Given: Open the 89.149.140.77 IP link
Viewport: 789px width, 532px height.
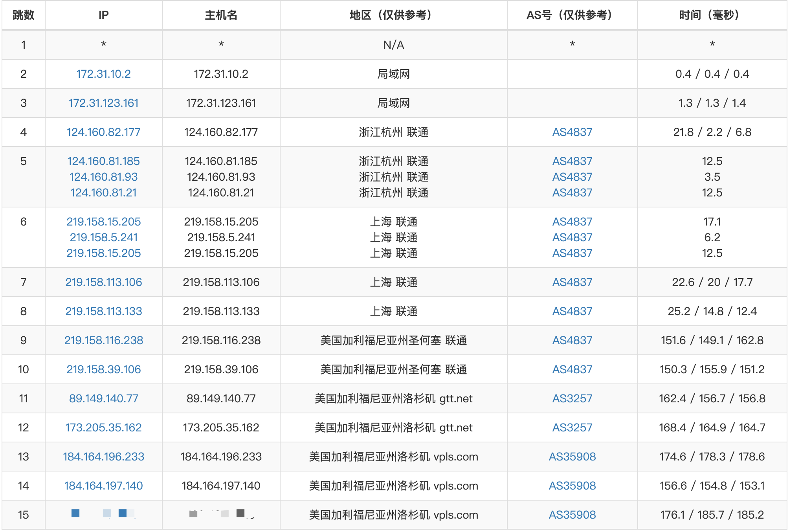Looking at the screenshot, I should [103, 398].
